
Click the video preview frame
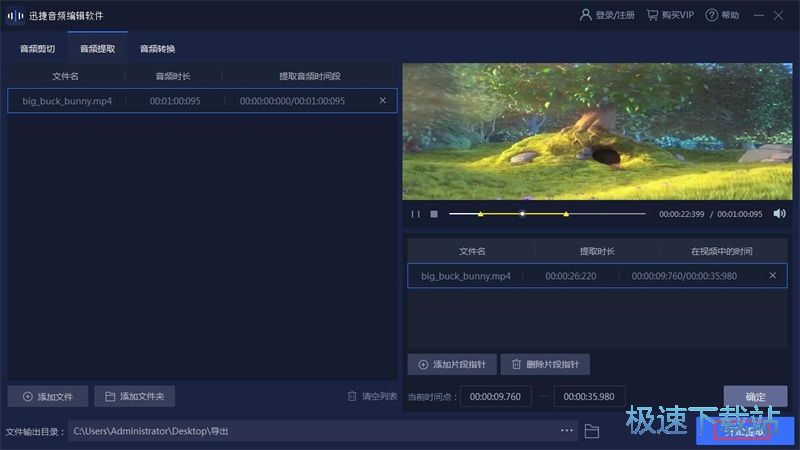pyautogui.click(x=597, y=131)
